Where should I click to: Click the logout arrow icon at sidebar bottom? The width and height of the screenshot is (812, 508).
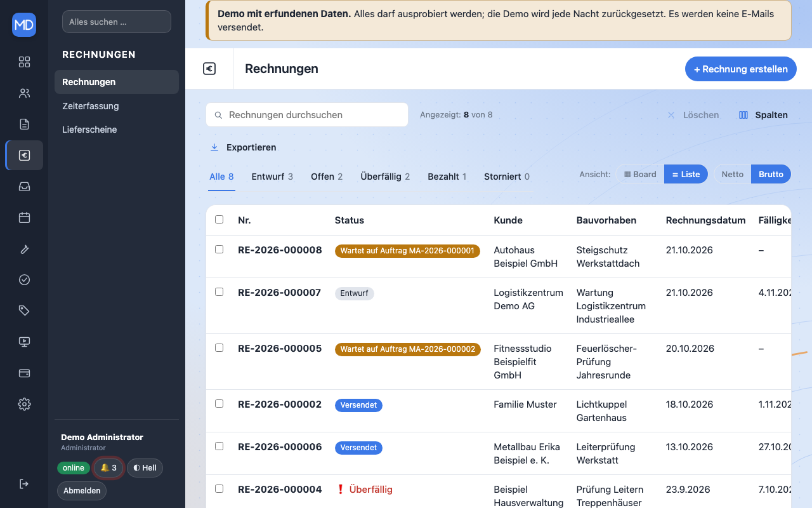click(x=24, y=484)
